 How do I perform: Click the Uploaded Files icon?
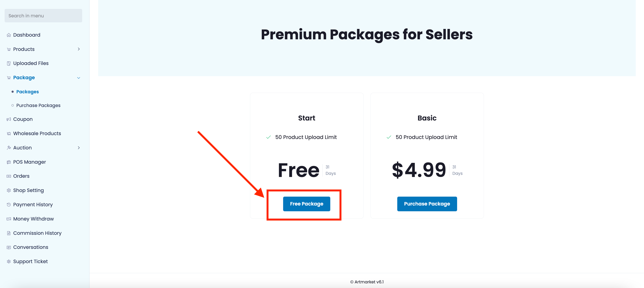[x=9, y=64]
